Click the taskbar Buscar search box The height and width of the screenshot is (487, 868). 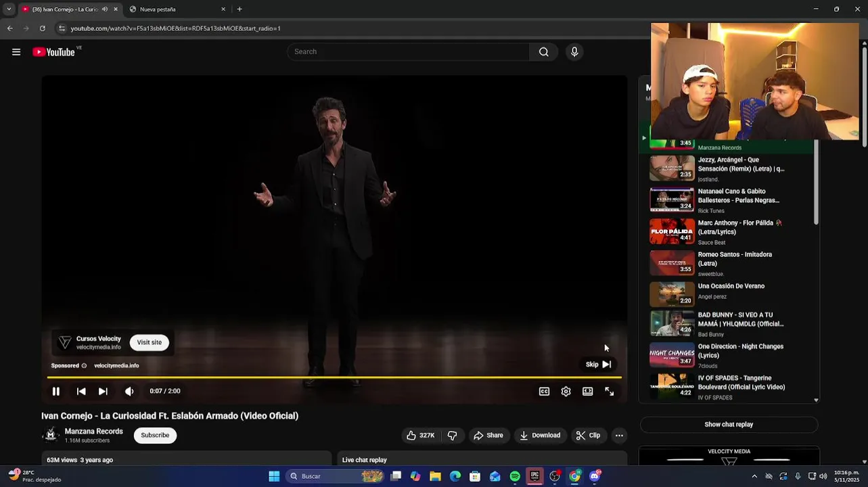pyautogui.click(x=336, y=476)
